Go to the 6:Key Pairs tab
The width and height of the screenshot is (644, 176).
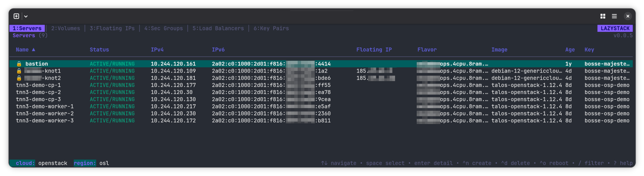271,28
